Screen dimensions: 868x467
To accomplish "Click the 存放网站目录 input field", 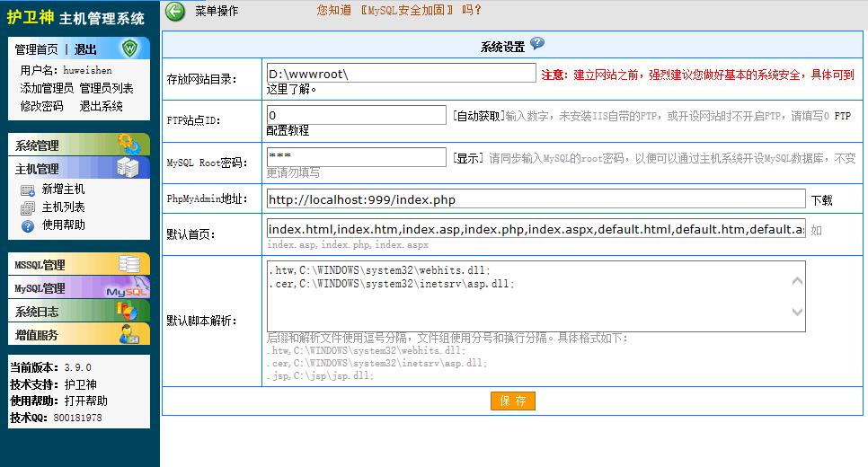I will (402, 73).
